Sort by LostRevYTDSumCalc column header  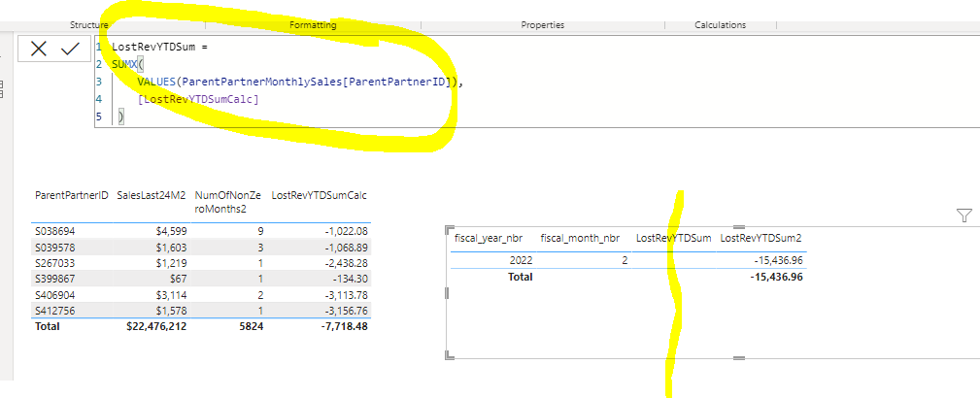319,195
